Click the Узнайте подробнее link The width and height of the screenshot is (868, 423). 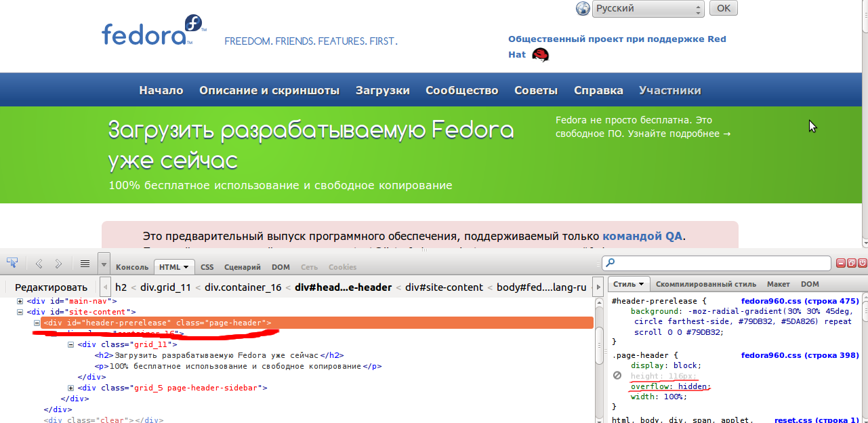pyautogui.click(x=680, y=134)
